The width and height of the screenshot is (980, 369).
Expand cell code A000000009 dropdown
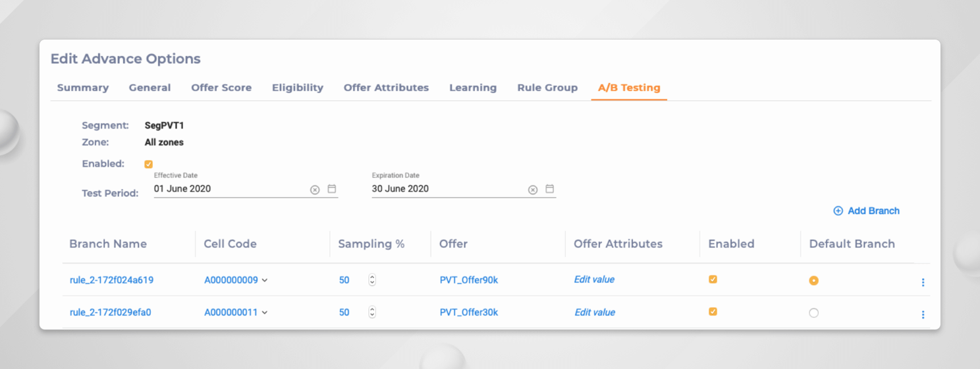[265, 280]
